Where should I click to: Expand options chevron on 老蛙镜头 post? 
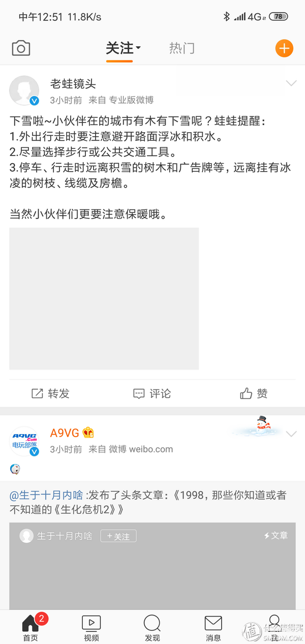click(291, 83)
